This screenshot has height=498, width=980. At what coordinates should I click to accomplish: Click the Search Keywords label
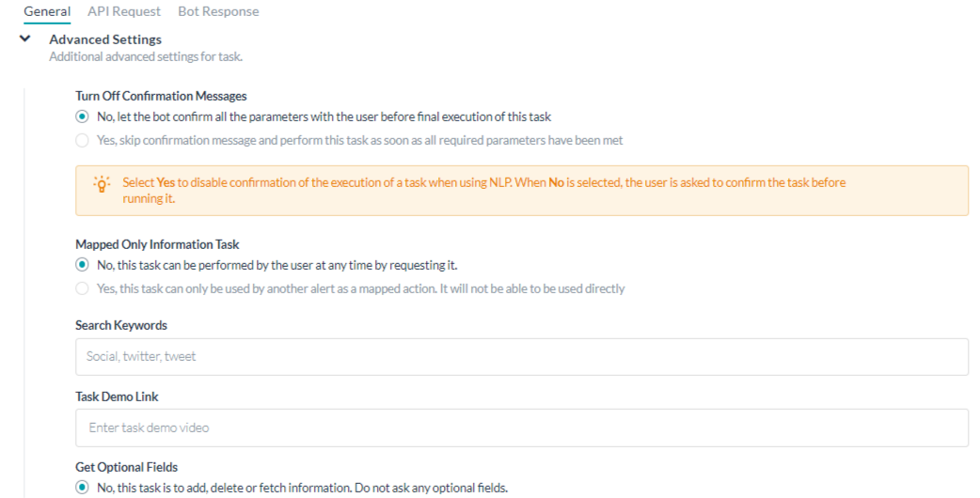point(121,325)
